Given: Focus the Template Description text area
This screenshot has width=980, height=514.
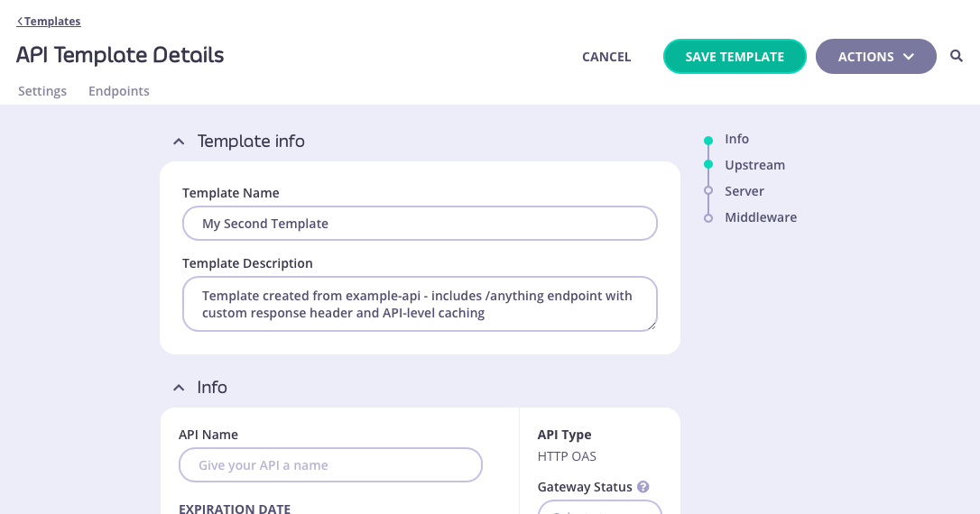Looking at the screenshot, I should click(x=420, y=304).
